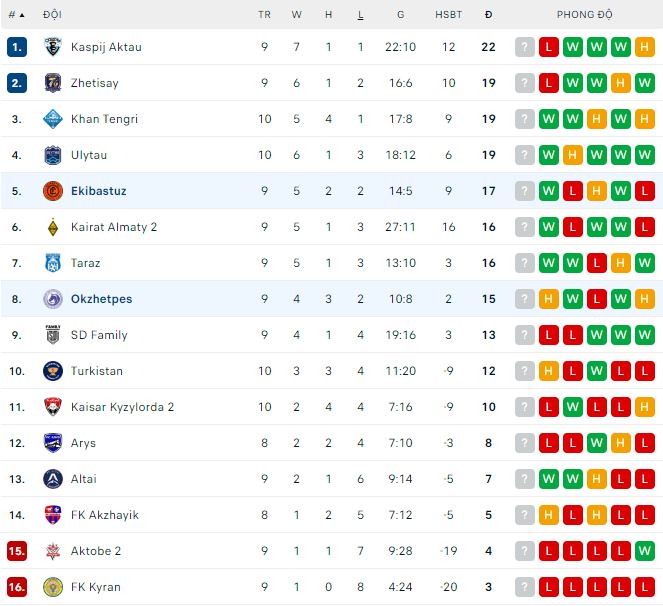The image size is (663, 606).
Task: Sort by the L losses column header
Action: pos(360,15)
